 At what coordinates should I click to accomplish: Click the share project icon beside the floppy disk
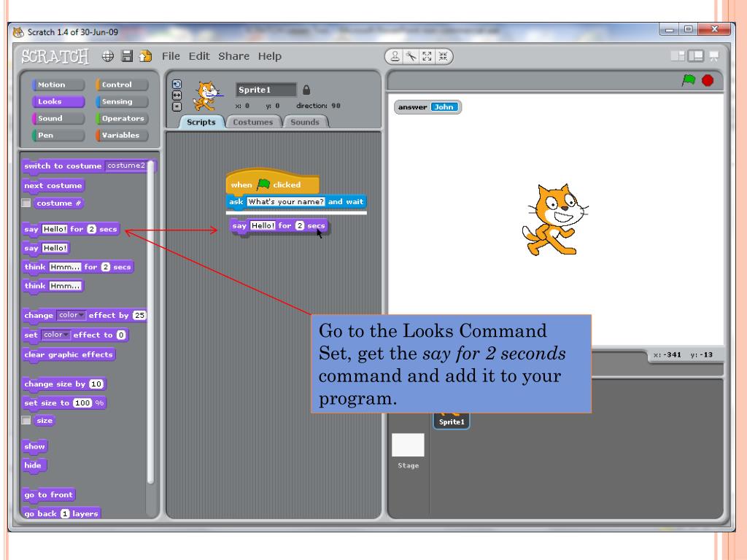click(x=145, y=56)
